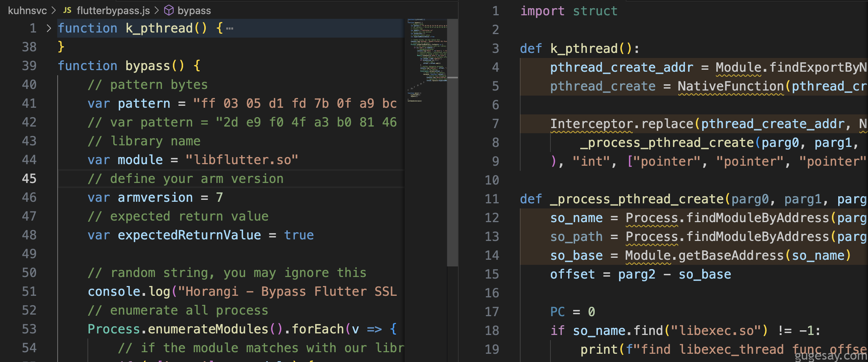Open the flutterbypass.js breadcrumb
Viewport: 868px width, 362px height.
click(x=113, y=11)
